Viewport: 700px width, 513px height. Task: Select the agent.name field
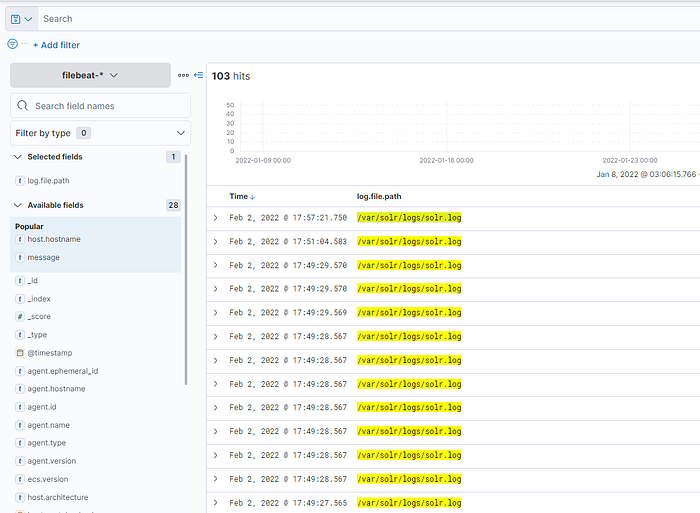48,425
